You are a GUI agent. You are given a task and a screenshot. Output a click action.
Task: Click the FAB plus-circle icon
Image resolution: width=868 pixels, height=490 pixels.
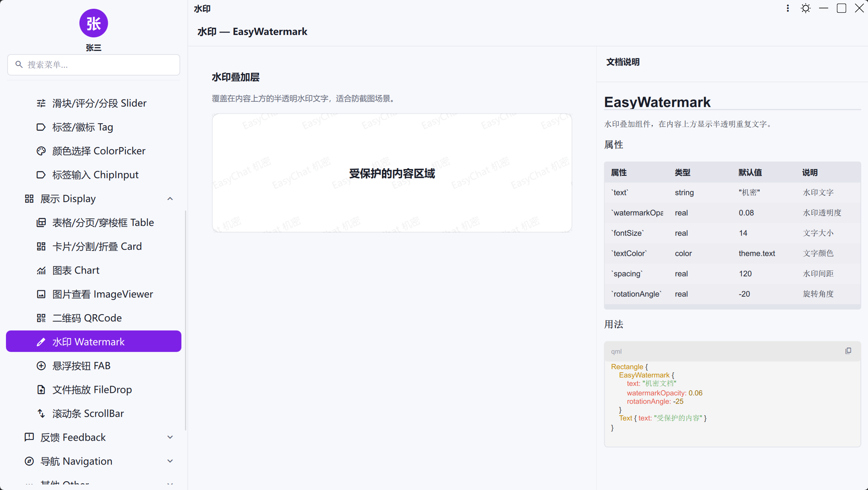coord(41,366)
